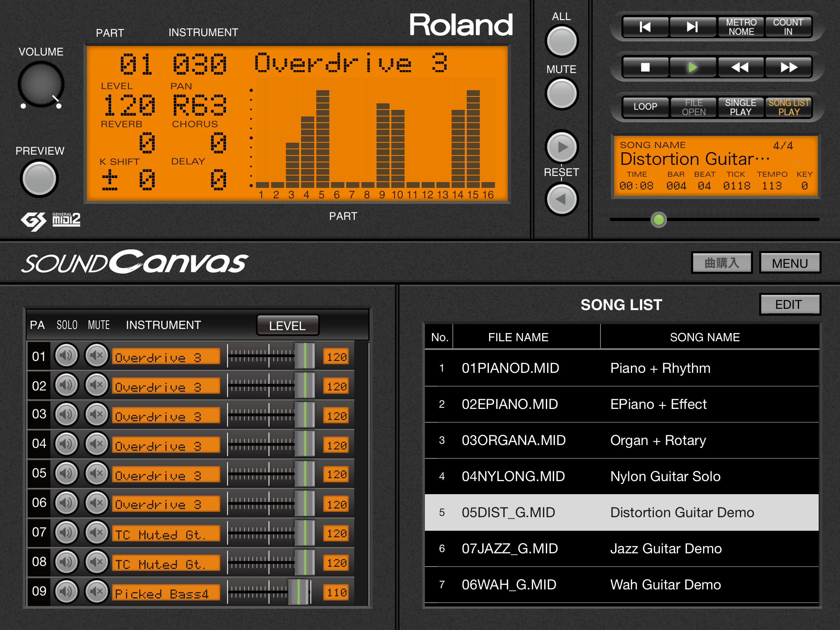840x630 pixels.
Task: Open TC Muted Gt. instrument on part 08
Action: pos(166,563)
